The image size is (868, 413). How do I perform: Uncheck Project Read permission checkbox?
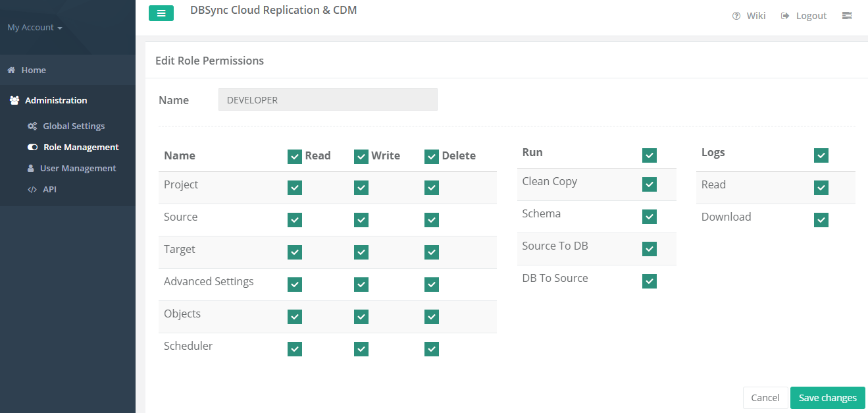click(295, 188)
